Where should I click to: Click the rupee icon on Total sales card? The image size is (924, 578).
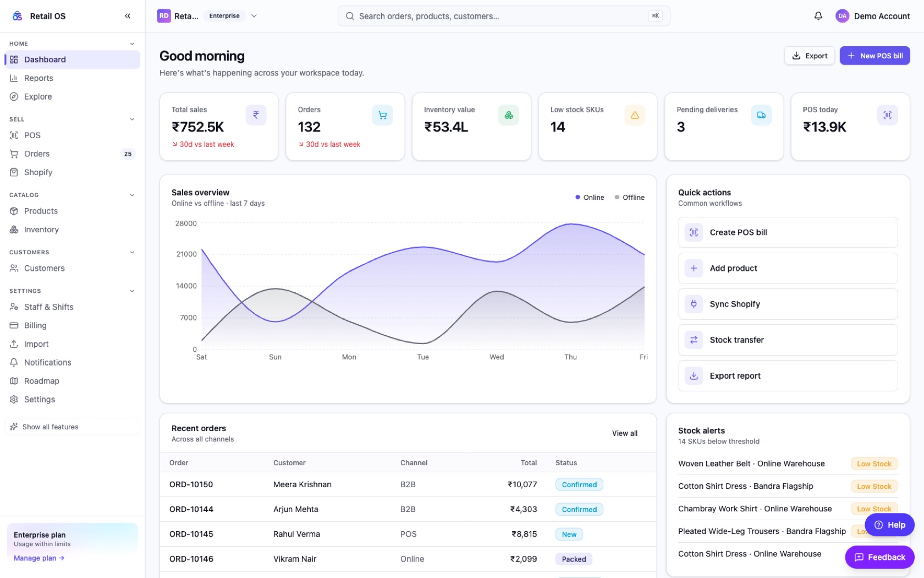click(256, 115)
